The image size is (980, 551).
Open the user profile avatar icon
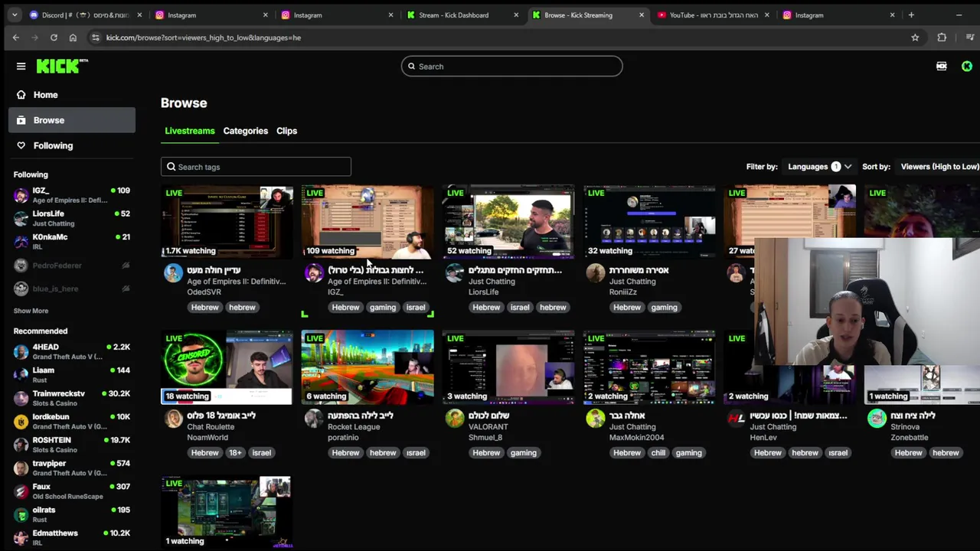(967, 67)
